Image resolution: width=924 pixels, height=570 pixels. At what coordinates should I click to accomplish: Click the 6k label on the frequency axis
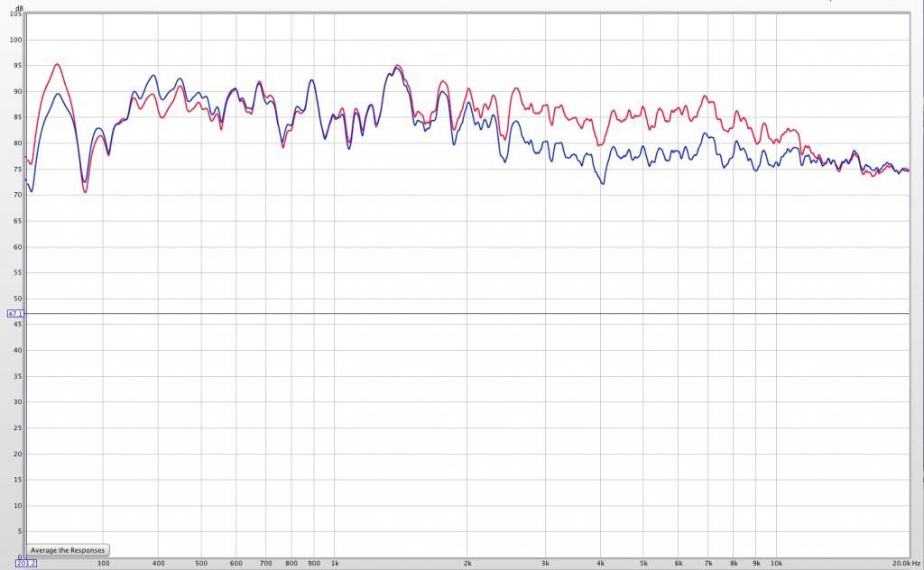(679, 564)
